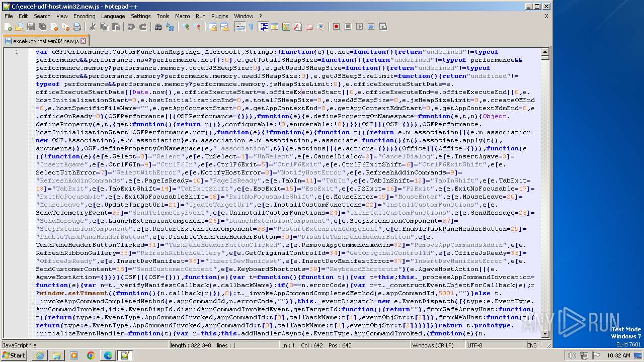Open Find dialog with binoculars icon

[158, 27]
